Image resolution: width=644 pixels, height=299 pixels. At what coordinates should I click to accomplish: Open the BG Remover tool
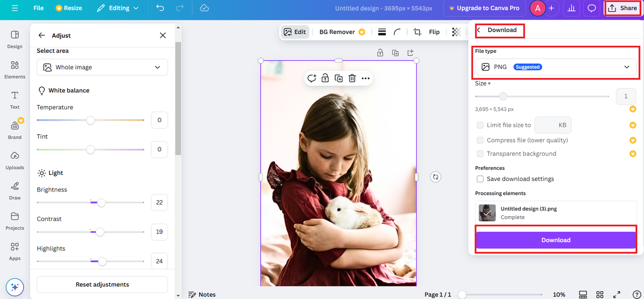click(x=342, y=32)
